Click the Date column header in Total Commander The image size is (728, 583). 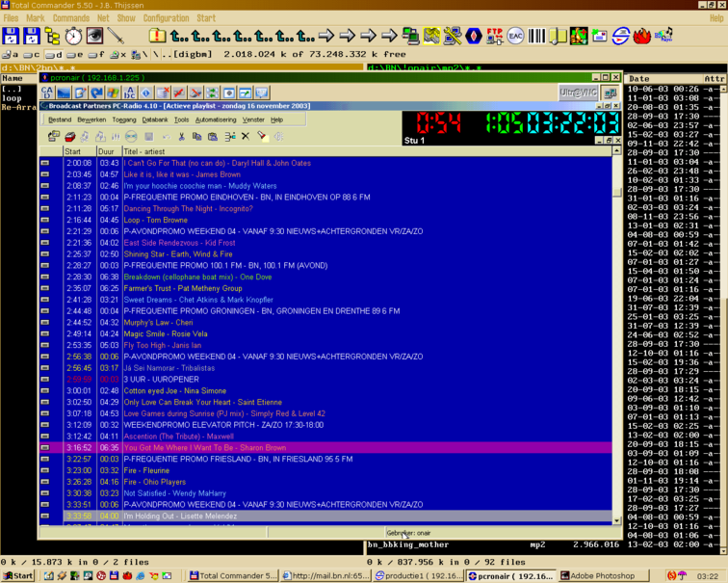[663, 78]
